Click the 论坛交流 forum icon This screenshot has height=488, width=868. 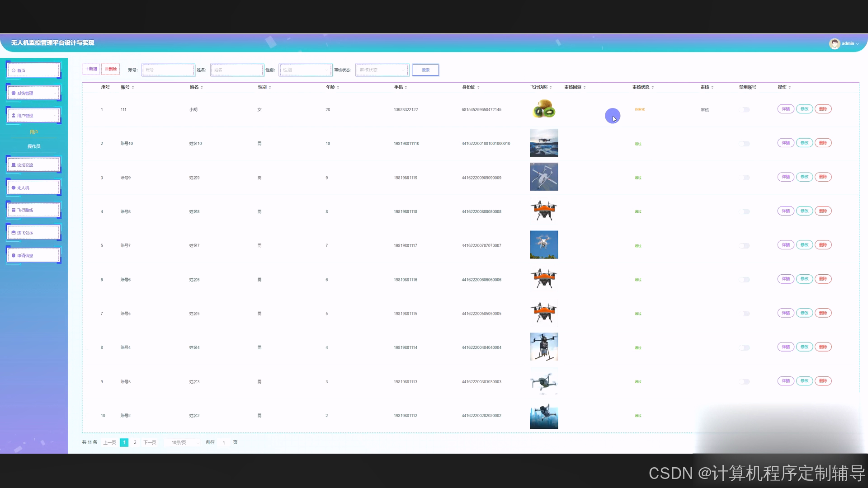click(14, 165)
